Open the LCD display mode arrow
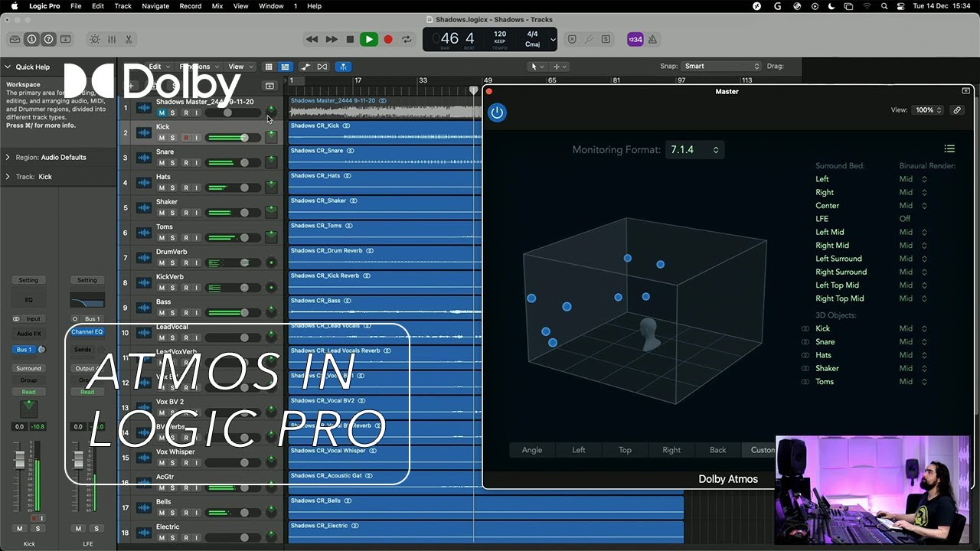This screenshot has height=551, width=980. coord(553,39)
